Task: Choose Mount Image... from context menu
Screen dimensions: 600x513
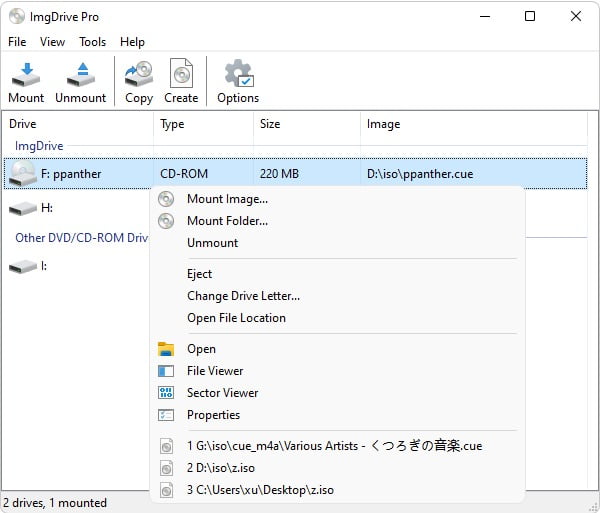Action: click(x=337, y=199)
